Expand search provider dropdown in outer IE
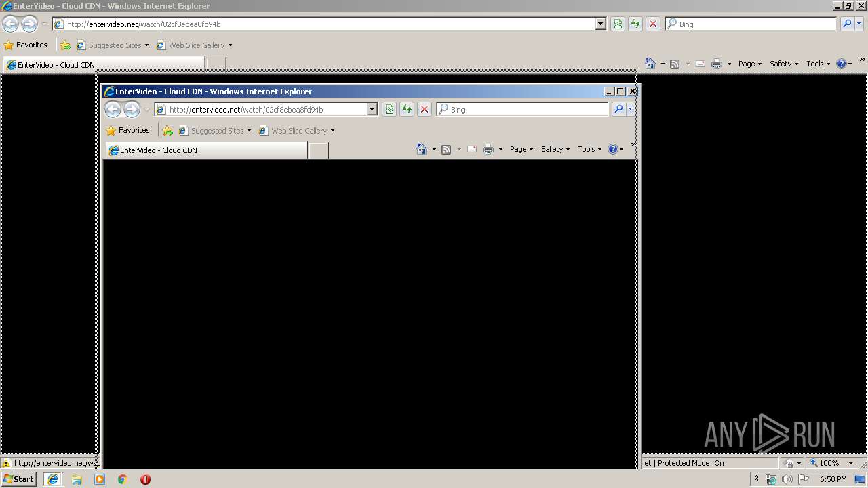The width and height of the screenshot is (868, 488). 859,24
